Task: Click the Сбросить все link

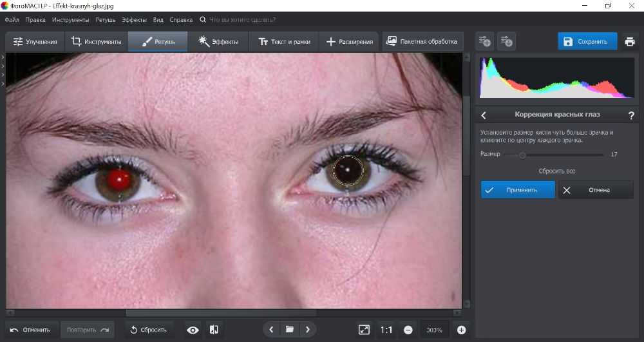Action: (557, 171)
